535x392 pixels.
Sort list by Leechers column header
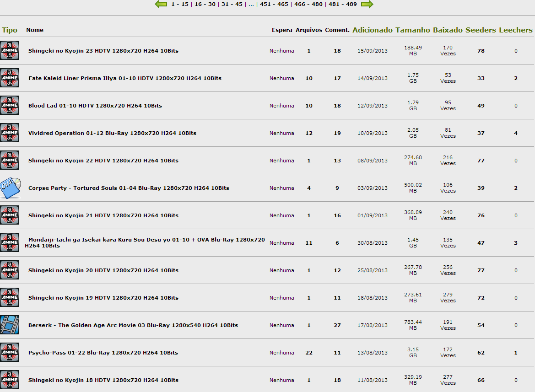coord(516,30)
